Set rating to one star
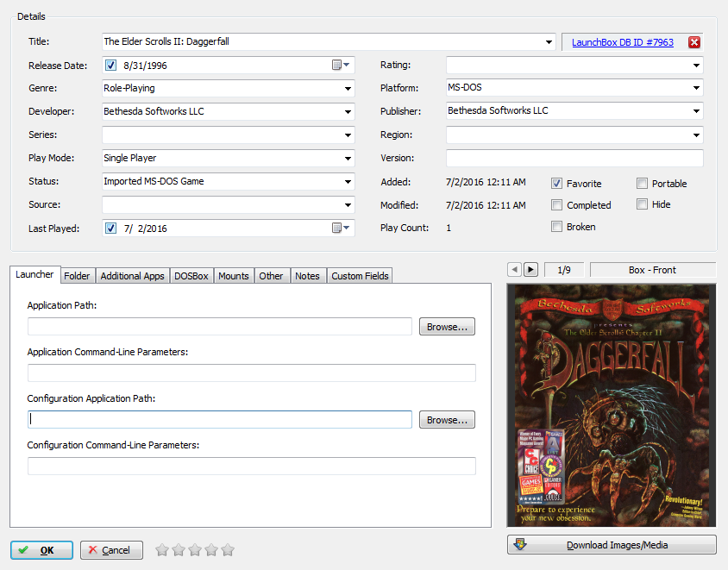 tap(162, 550)
